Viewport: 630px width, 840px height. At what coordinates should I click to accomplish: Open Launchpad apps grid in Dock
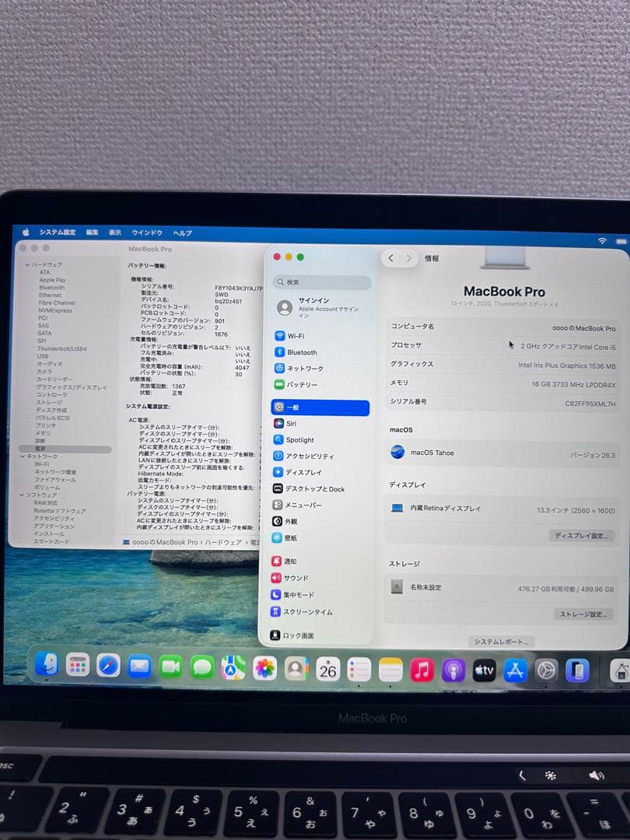coord(78,666)
